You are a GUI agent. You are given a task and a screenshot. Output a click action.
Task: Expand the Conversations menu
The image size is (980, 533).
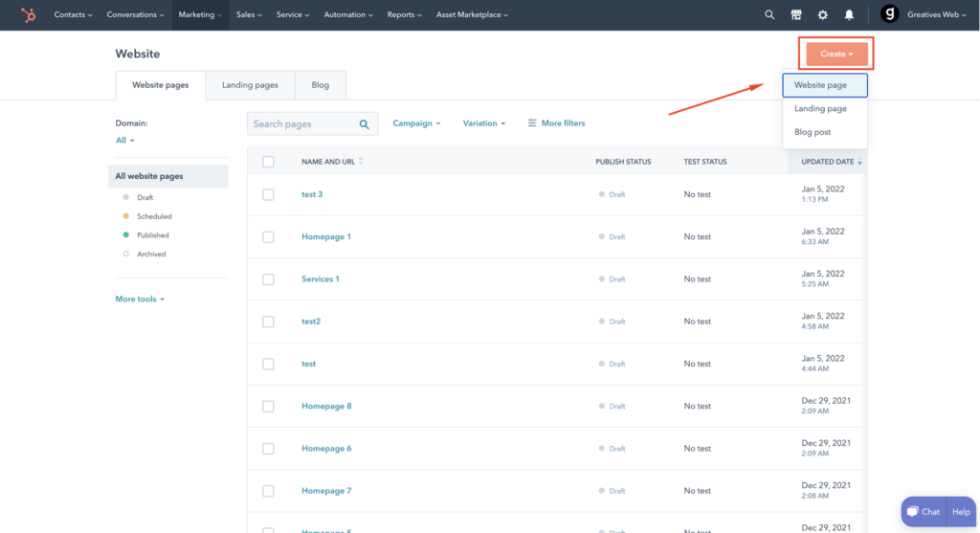click(135, 14)
